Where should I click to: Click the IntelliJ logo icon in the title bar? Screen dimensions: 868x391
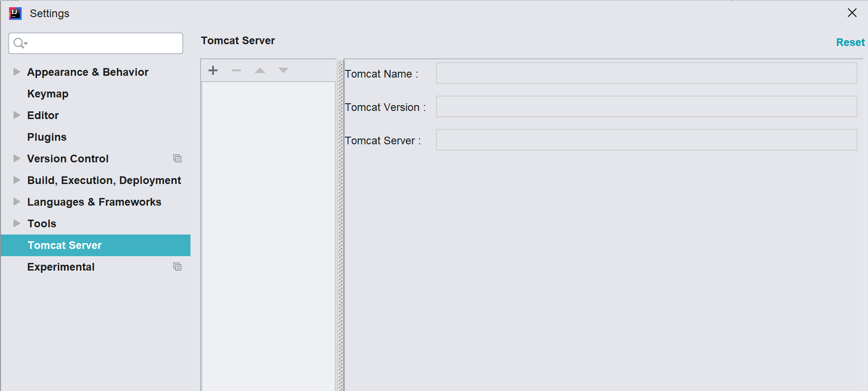point(15,13)
